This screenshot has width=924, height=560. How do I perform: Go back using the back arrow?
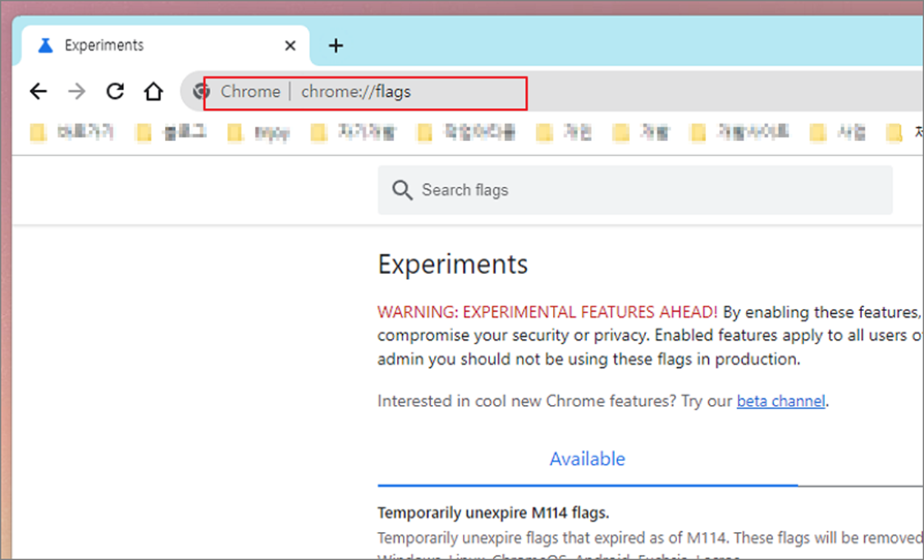click(38, 92)
